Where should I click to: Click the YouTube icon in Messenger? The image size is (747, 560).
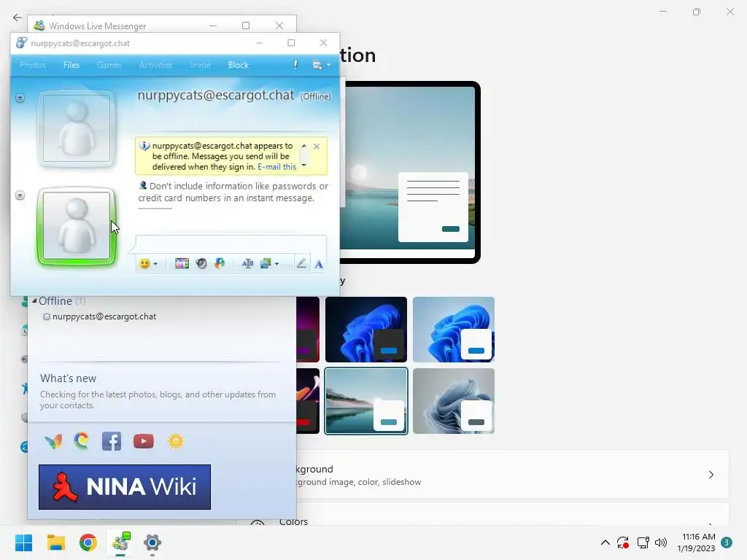[144, 441]
